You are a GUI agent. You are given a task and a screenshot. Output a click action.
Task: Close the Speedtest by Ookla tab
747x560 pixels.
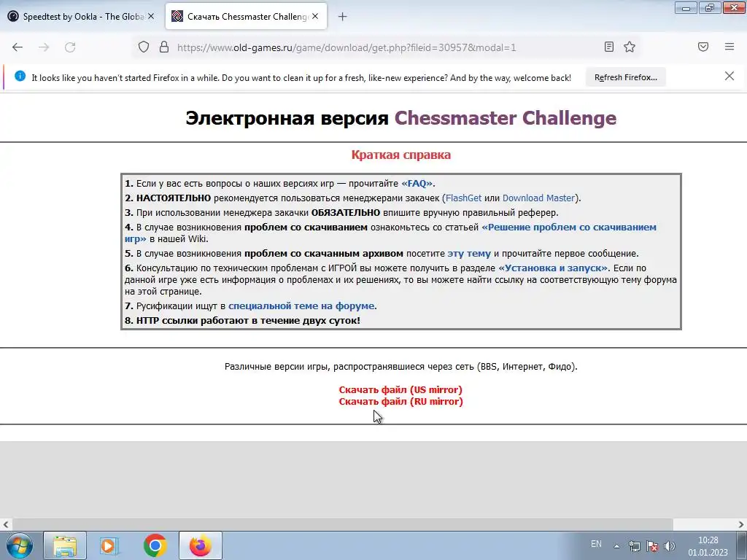[x=151, y=16]
